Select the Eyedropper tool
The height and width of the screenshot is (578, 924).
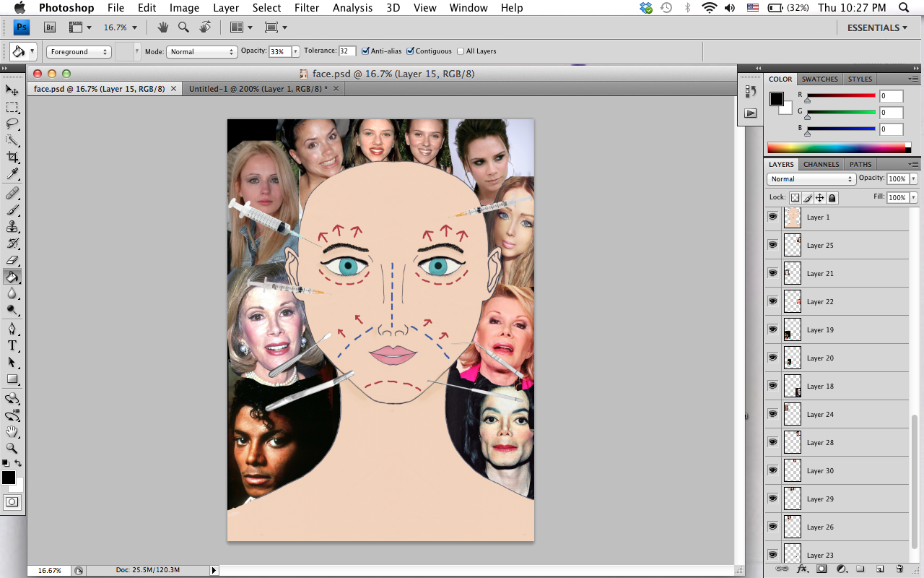[12, 173]
